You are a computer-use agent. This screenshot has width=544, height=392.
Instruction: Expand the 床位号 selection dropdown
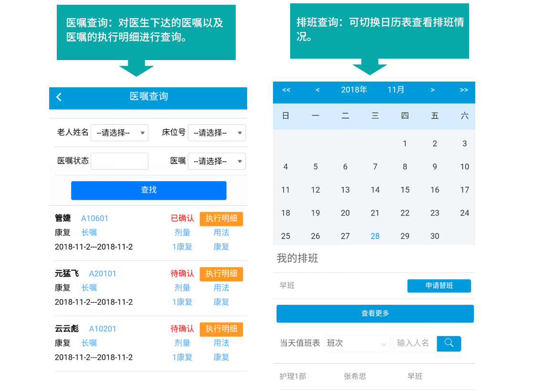pos(217,133)
